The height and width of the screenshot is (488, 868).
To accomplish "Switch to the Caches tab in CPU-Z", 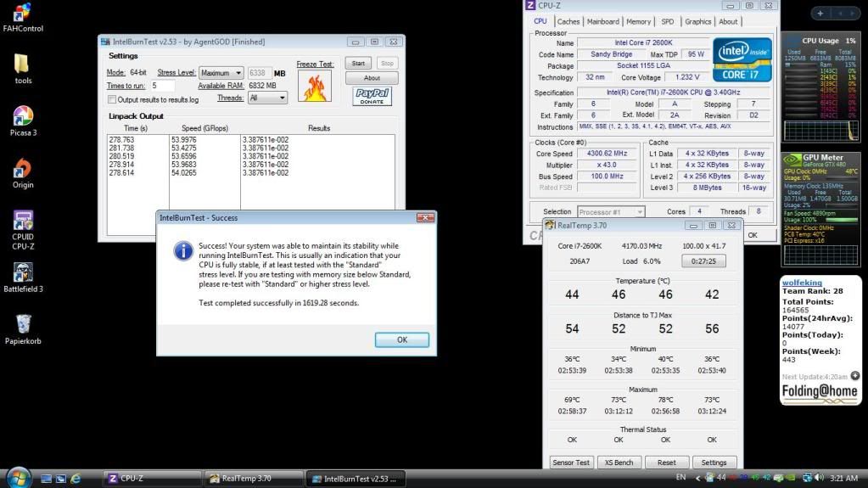I will pyautogui.click(x=568, y=21).
